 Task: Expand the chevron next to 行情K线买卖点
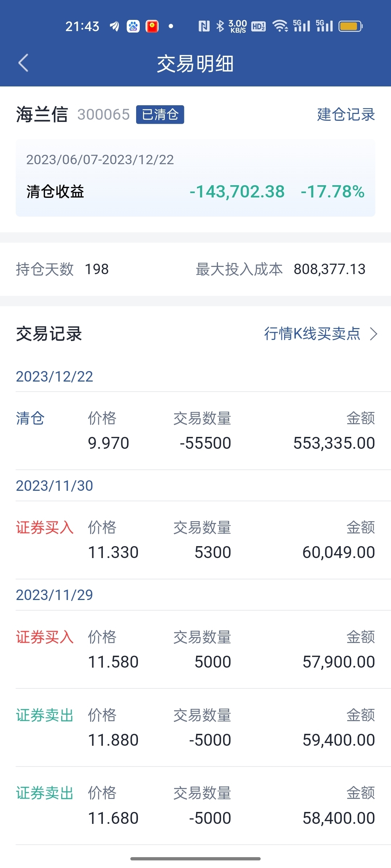(x=374, y=334)
